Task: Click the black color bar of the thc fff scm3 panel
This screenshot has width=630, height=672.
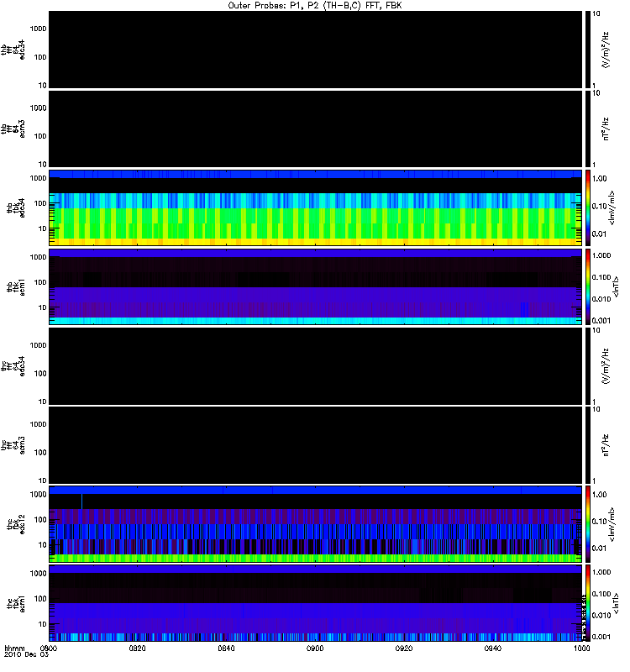Action: [x=588, y=445]
